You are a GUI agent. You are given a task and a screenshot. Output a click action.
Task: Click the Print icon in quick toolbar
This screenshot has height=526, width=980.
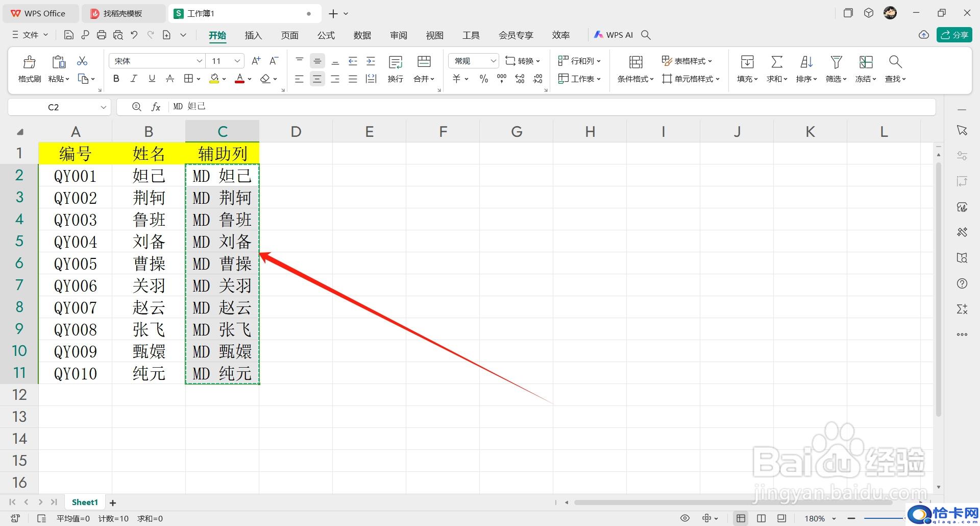click(x=102, y=35)
